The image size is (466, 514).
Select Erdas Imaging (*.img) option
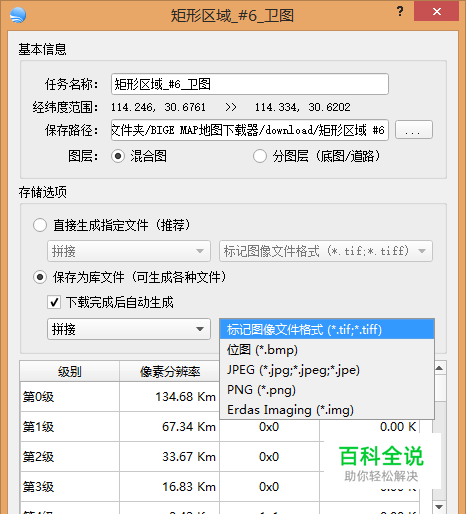327,410
